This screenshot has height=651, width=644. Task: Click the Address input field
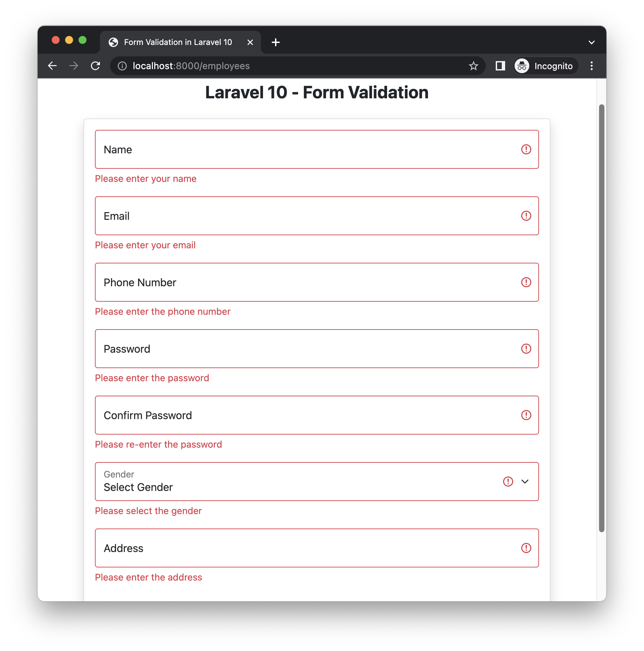click(x=317, y=548)
